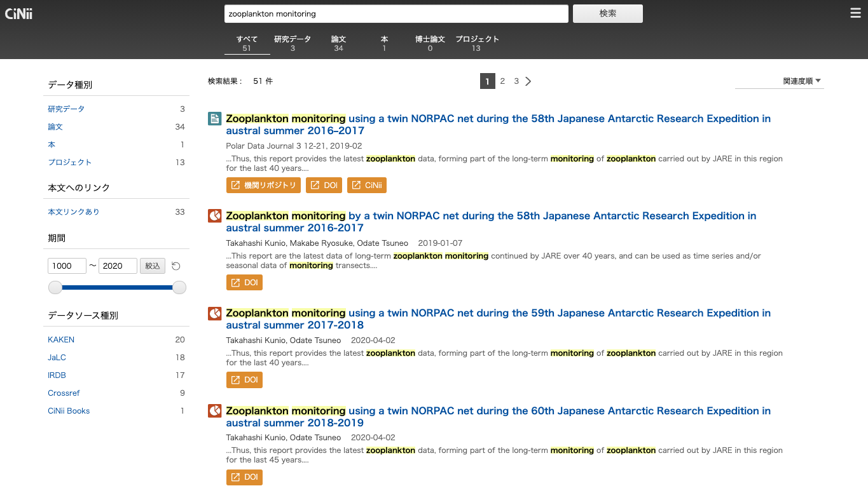Filter by プロジェクト in the sidebar
This screenshot has height=493, width=868.
click(70, 163)
